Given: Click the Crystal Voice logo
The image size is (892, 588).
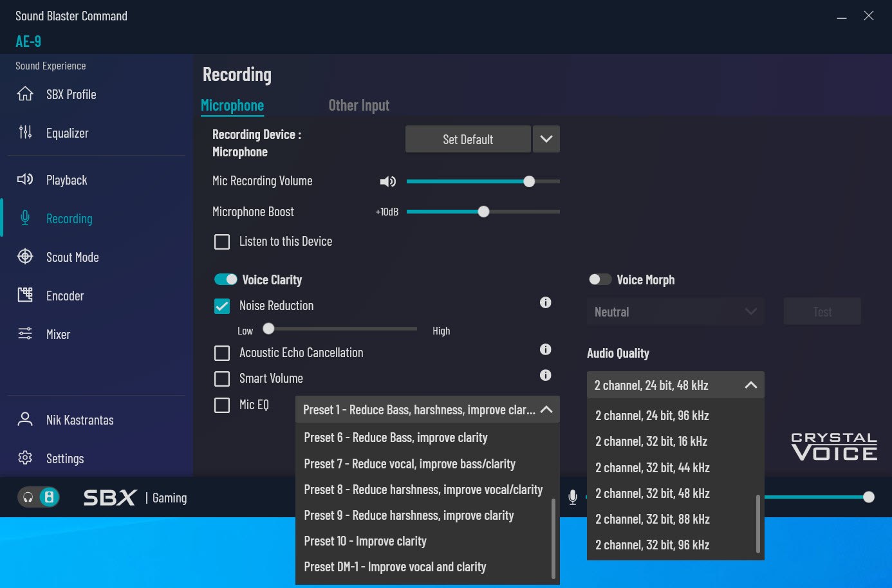Looking at the screenshot, I should 834,446.
